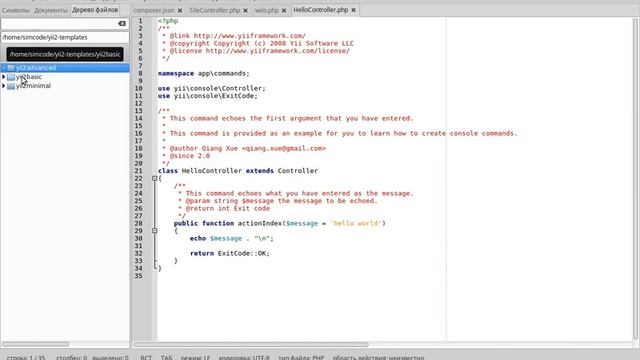
Task: Switch to the composer.json tab
Action: click(x=154, y=10)
